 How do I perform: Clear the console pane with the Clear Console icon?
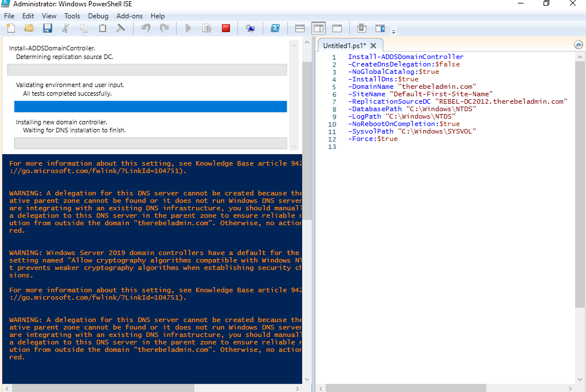point(121,29)
